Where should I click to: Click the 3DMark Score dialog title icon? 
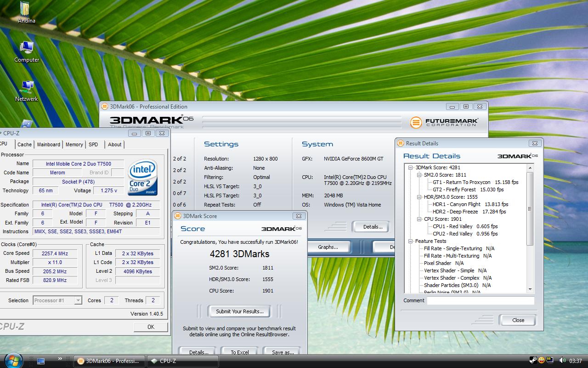pyautogui.click(x=178, y=216)
